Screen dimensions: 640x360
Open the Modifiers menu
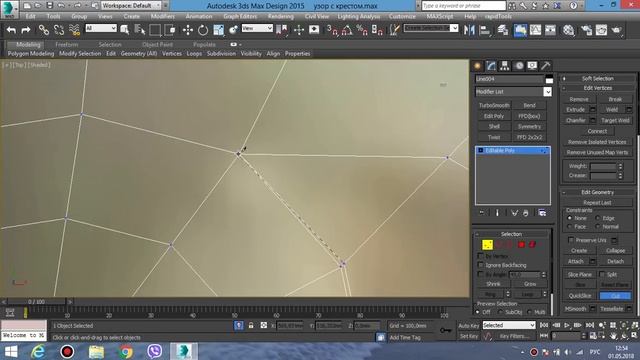pyautogui.click(x=162, y=16)
